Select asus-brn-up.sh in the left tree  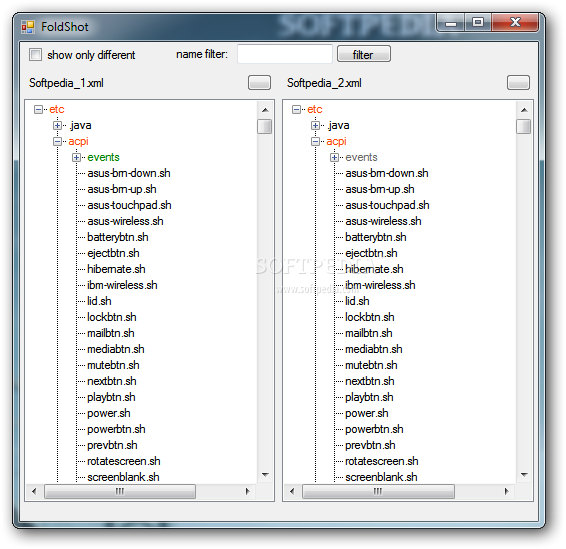(x=122, y=189)
